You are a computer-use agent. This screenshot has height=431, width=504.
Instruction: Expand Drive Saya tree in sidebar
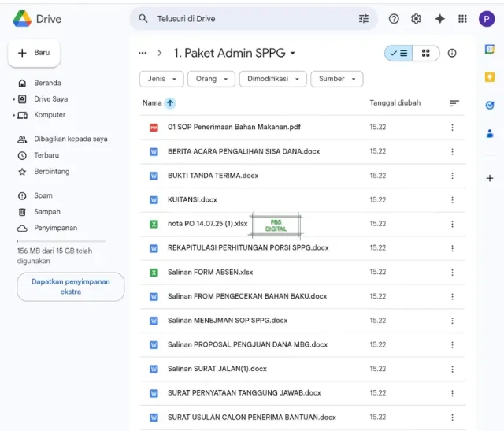tap(14, 99)
